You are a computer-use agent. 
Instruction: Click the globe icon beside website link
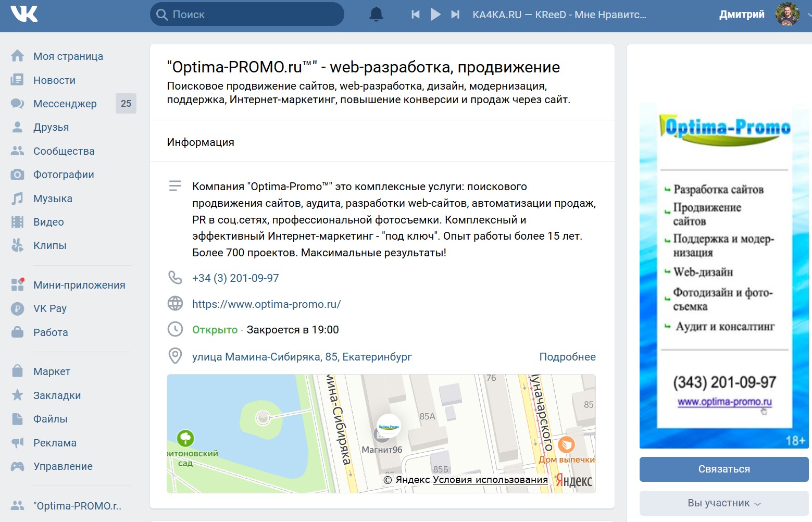[175, 303]
